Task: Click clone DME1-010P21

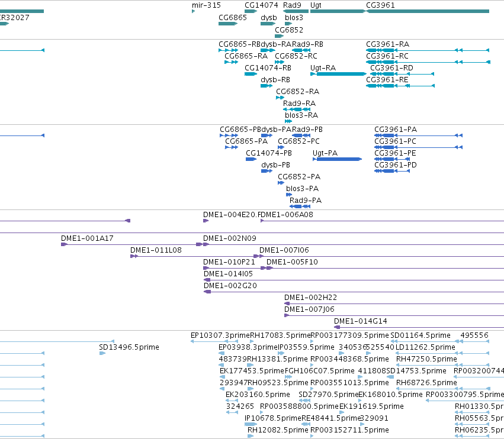Action: [x=229, y=262]
